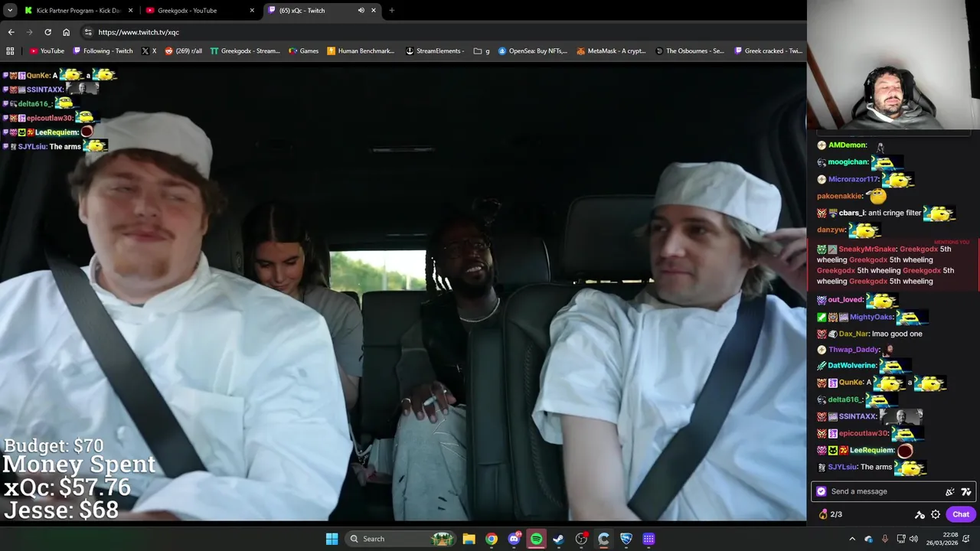Screen dimensions: 980x551
Task: Expand the 'g' bookmarks folder
Action: [x=482, y=51]
